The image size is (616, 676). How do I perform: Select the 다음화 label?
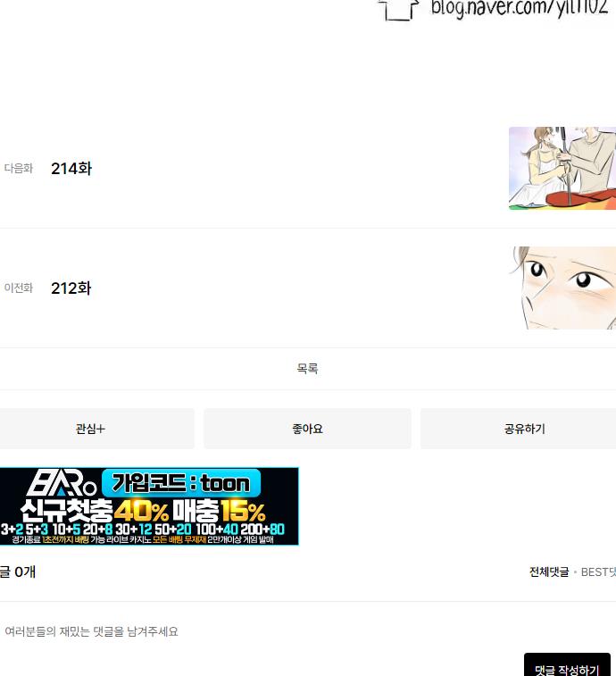pyautogui.click(x=19, y=168)
